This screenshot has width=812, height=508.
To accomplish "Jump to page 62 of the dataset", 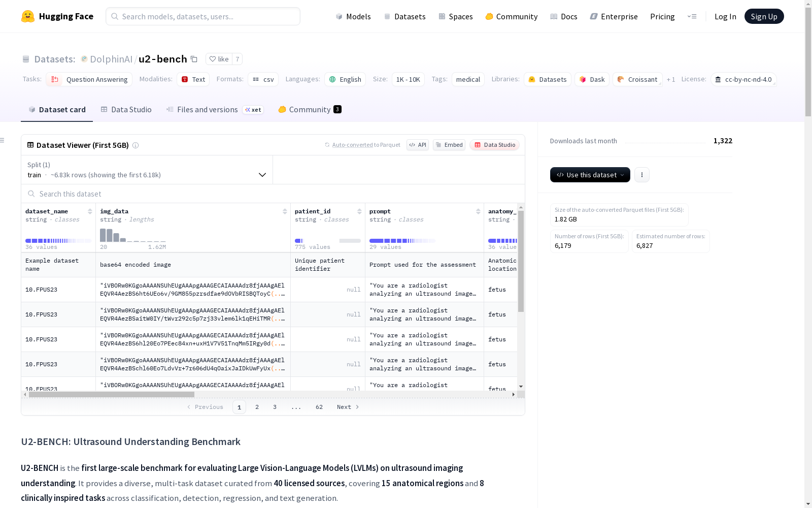I will (x=319, y=407).
